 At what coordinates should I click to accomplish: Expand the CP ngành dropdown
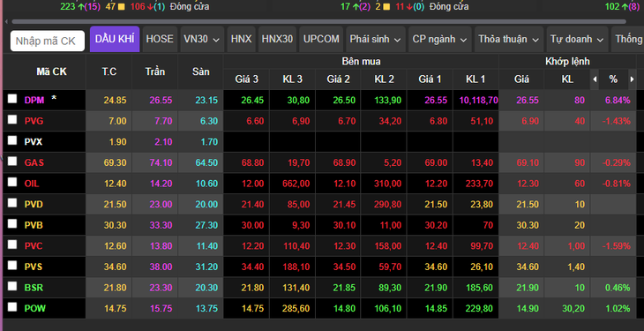click(440, 40)
